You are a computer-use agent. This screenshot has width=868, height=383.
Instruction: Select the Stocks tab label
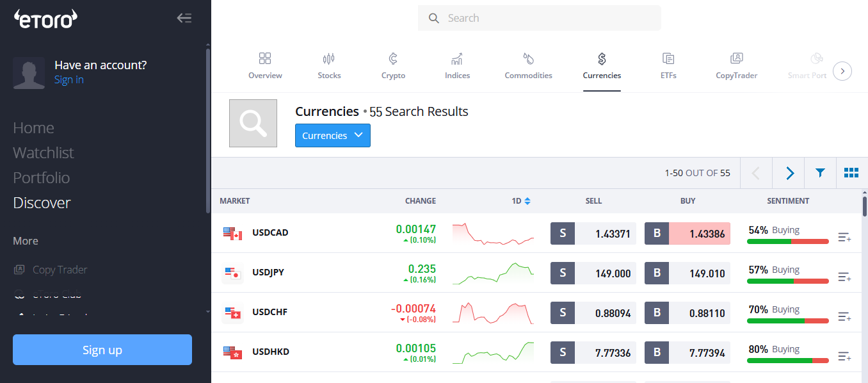[329, 76]
